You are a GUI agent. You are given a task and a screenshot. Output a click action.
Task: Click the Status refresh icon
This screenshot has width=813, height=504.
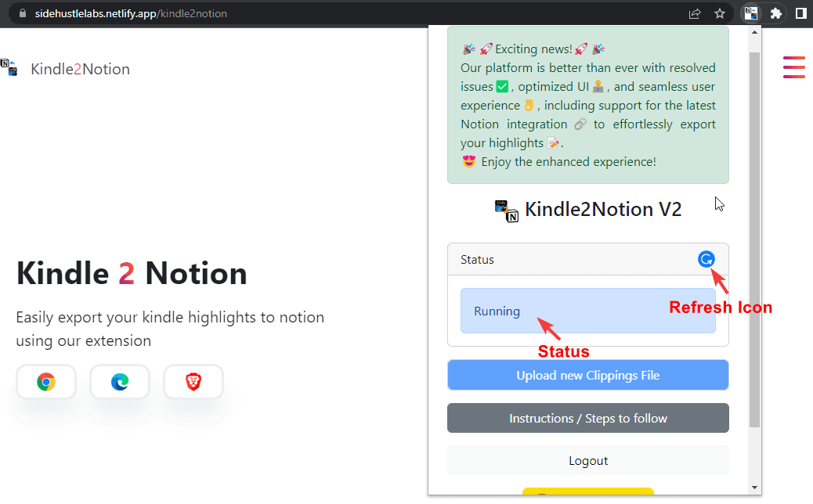coord(706,259)
